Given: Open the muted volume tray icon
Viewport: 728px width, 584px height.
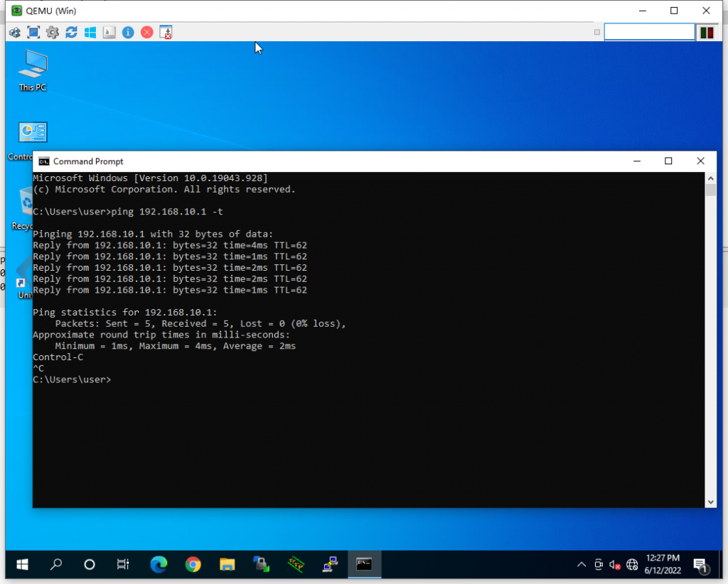Looking at the screenshot, I should [615, 565].
